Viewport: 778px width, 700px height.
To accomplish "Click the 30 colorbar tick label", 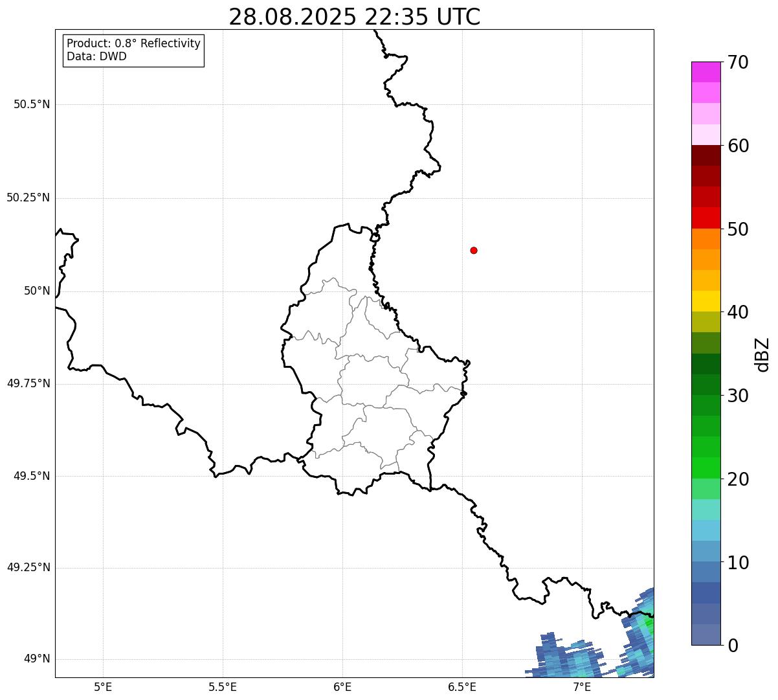I will 739,396.
